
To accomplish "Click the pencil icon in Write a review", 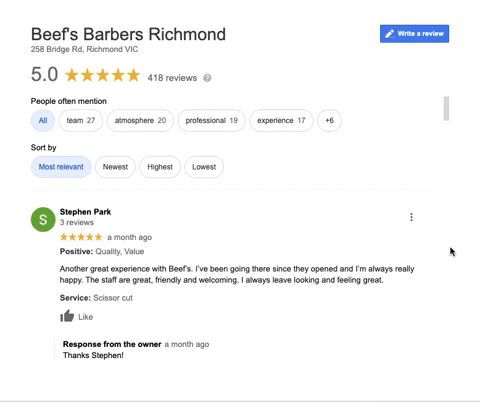I will pos(389,34).
